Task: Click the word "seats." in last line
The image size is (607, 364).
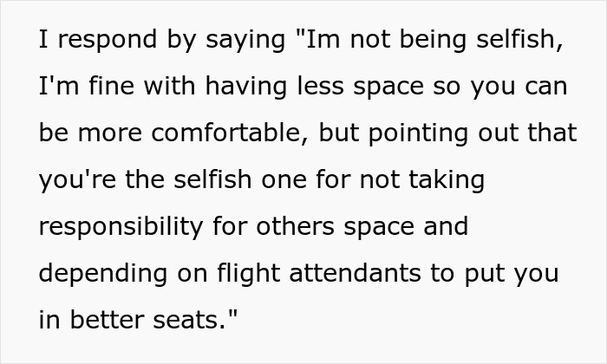Action: tap(189, 321)
